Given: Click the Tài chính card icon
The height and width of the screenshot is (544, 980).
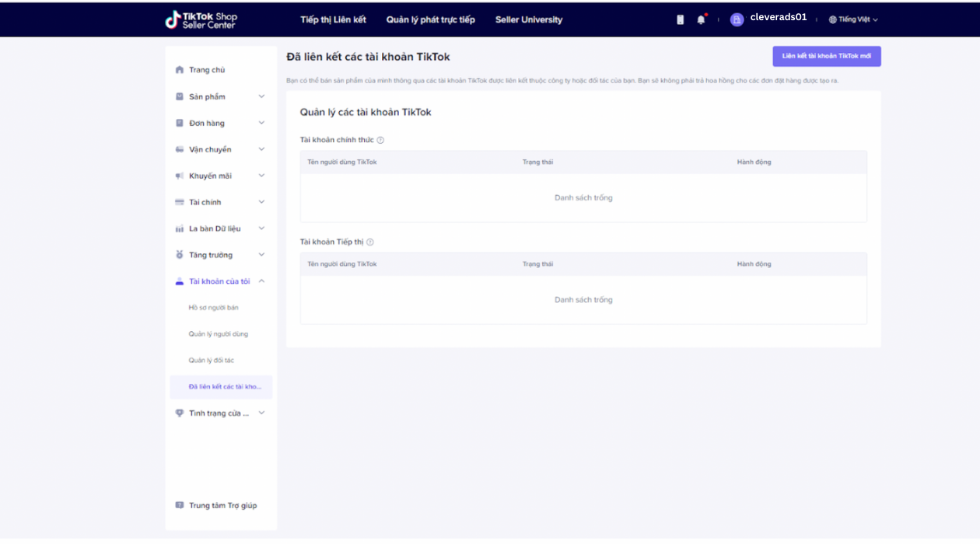Looking at the screenshot, I should tap(180, 202).
